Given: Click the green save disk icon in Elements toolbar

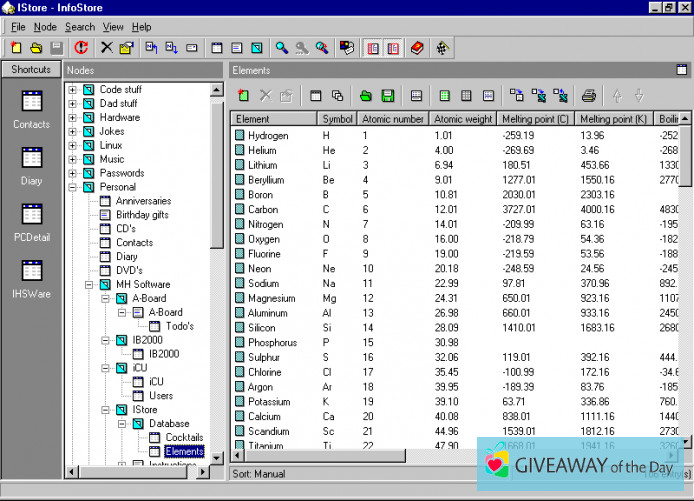Looking at the screenshot, I should 387,95.
